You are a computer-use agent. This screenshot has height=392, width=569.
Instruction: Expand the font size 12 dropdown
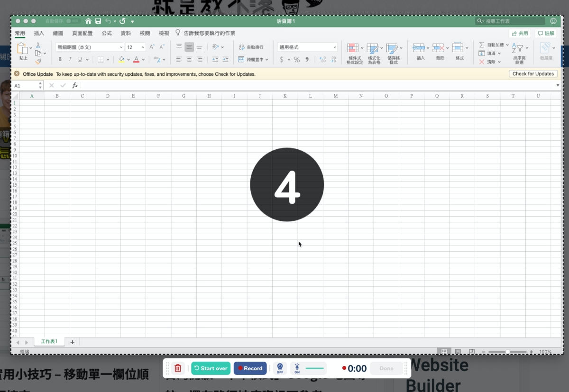pos(143,47)
